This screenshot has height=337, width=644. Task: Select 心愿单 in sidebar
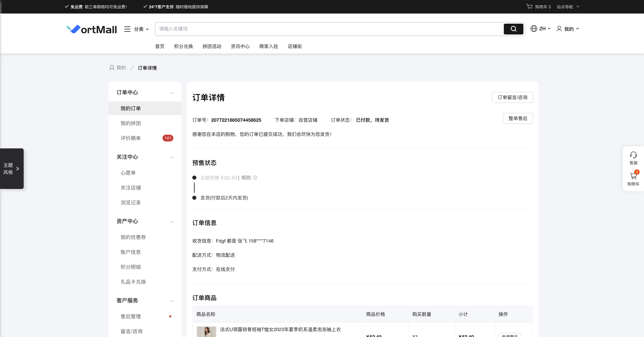coord(128,173)
